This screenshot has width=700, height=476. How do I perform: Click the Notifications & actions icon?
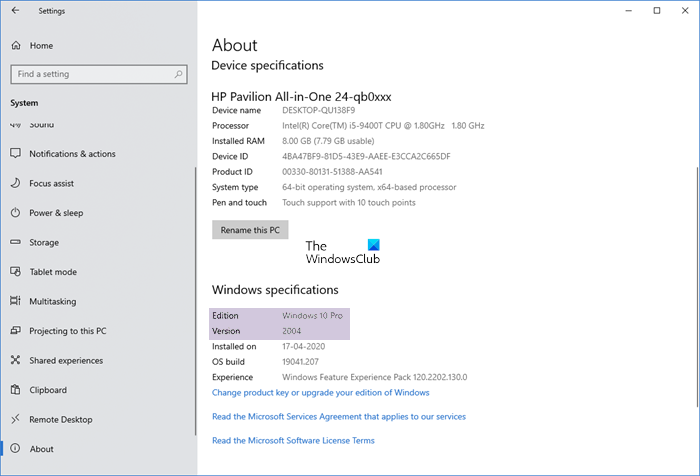click(16, 154)
